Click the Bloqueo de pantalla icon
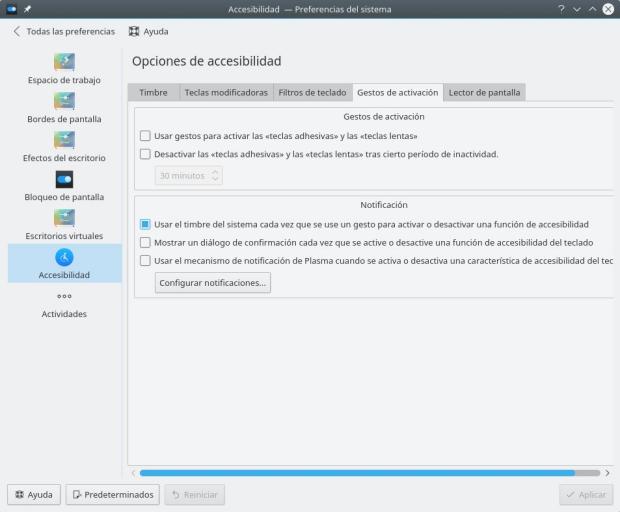Image resolution: width=620 pixels, height=512 pixels. coord(64,179)
